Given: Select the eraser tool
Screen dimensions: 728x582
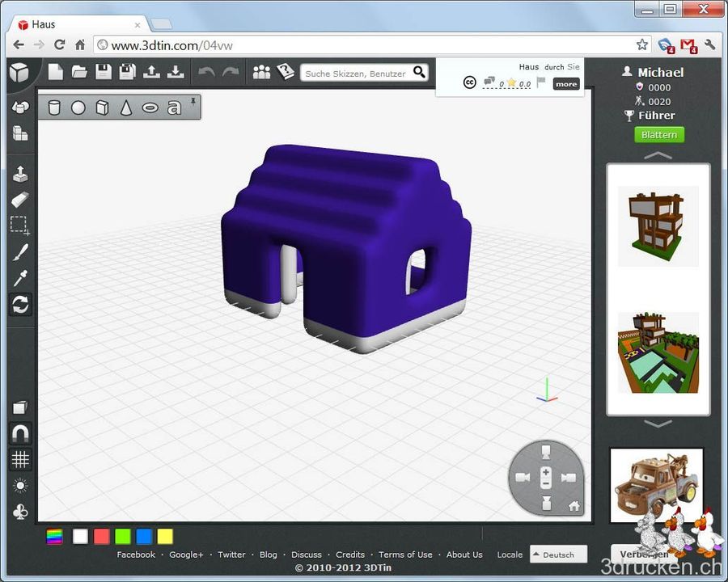Looking at the screenshot, I should 19,199.
